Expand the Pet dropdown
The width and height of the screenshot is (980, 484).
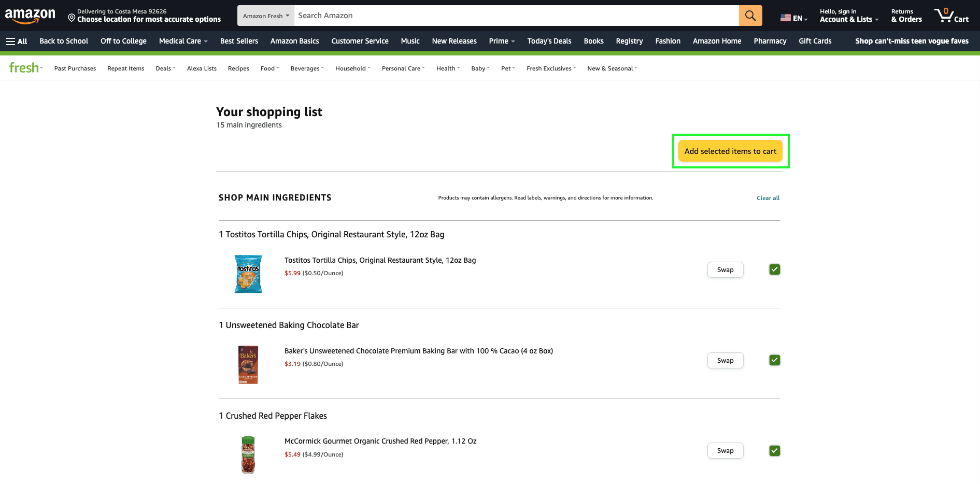508,68
